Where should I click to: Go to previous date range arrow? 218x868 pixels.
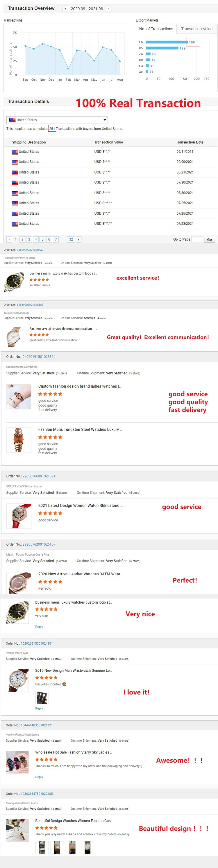coord(65,9)
